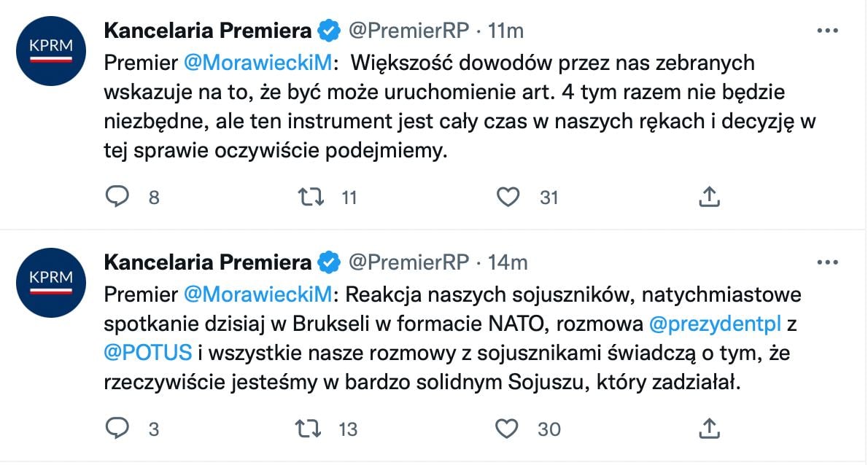Open KPRM avatar on second tweet
Viewport: 868px width, 465px height.
(x=50, y=283)
